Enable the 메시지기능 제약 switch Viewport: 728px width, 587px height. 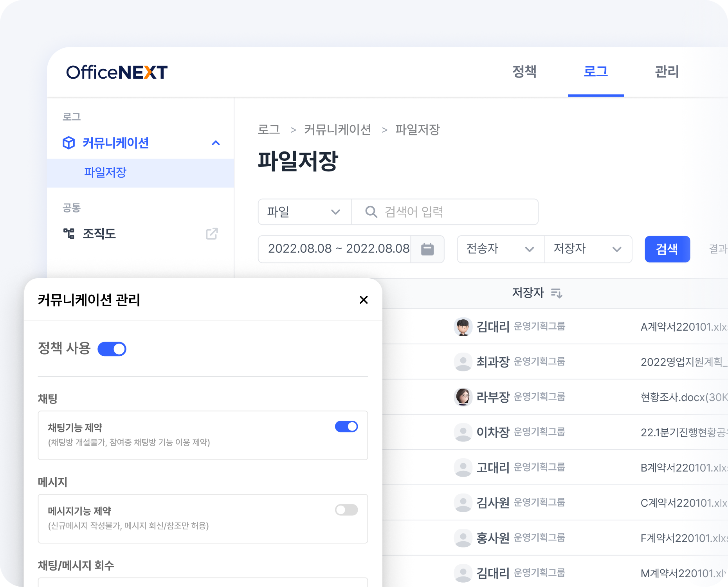tap(346, 510)
